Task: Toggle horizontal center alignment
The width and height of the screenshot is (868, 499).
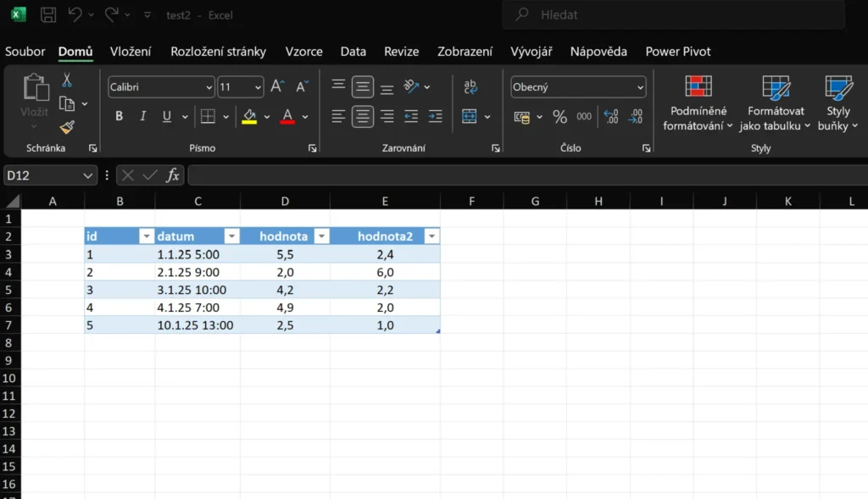Action: (x=363, y=117)
